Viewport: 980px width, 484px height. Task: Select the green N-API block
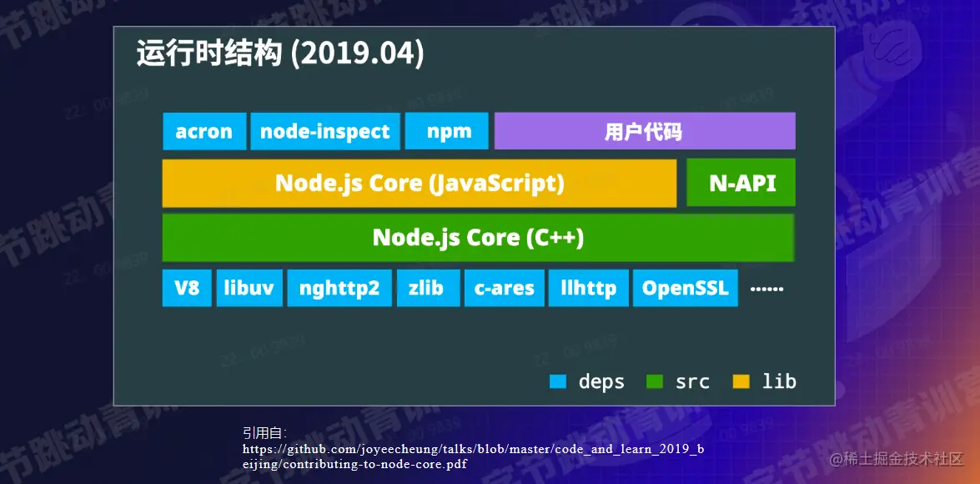coord(741,183)
